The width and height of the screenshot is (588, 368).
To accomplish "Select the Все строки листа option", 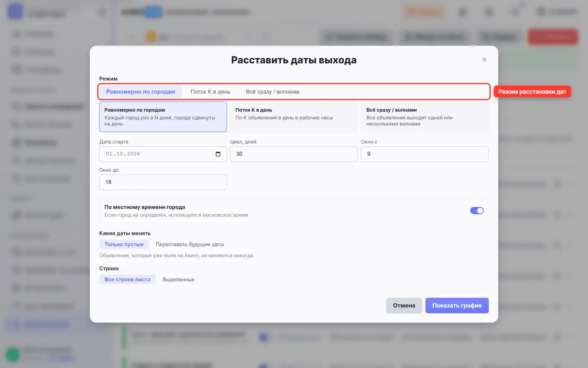I will coord(127,280).
